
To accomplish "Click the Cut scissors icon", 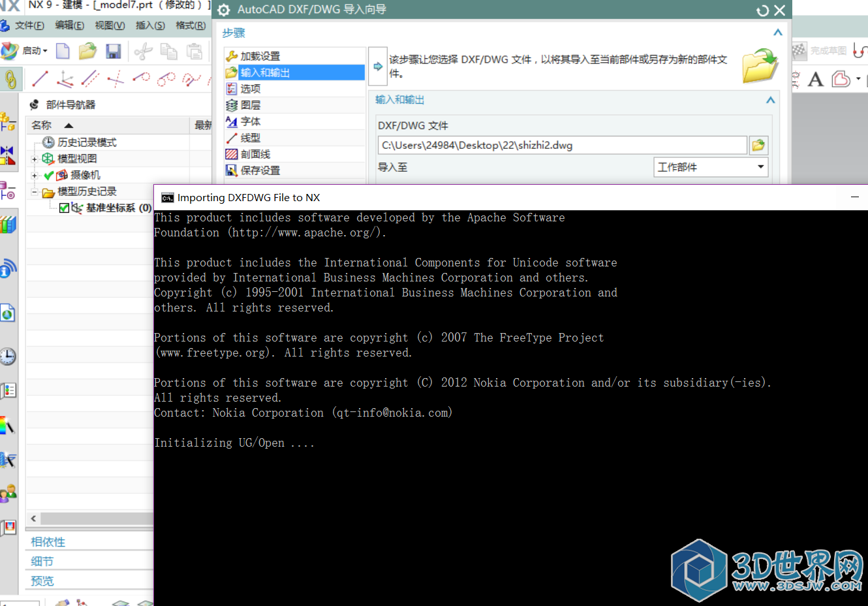I will click(143, 51).
